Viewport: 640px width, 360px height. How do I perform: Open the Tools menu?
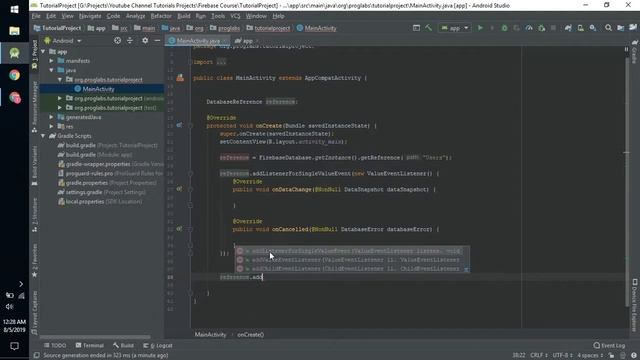(218, 16)
